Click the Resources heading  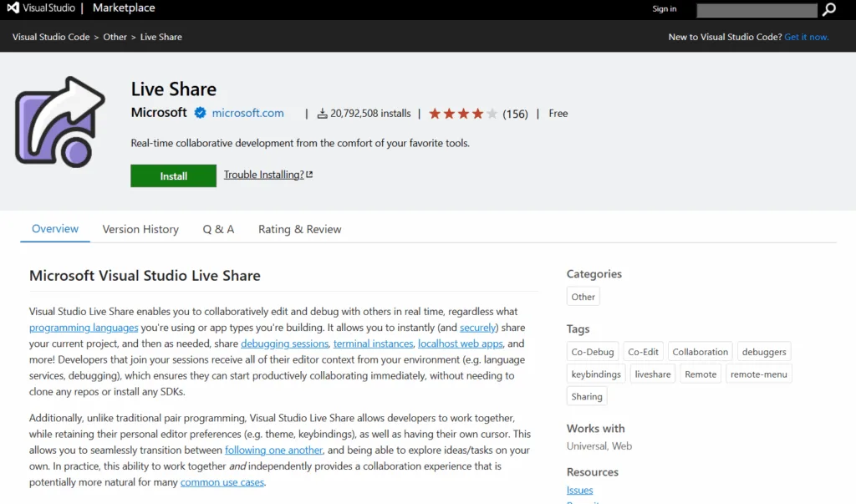pyautogui.click(x=593, y=472)
